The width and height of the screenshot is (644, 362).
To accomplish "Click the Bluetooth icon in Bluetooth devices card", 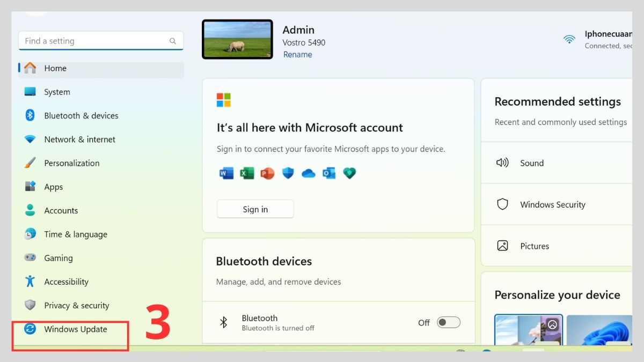I will (224, 322).
